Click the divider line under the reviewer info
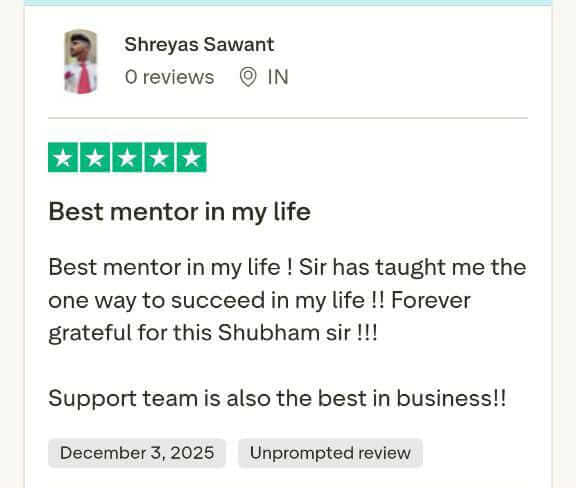576x488 pixels. pos(288,118)
